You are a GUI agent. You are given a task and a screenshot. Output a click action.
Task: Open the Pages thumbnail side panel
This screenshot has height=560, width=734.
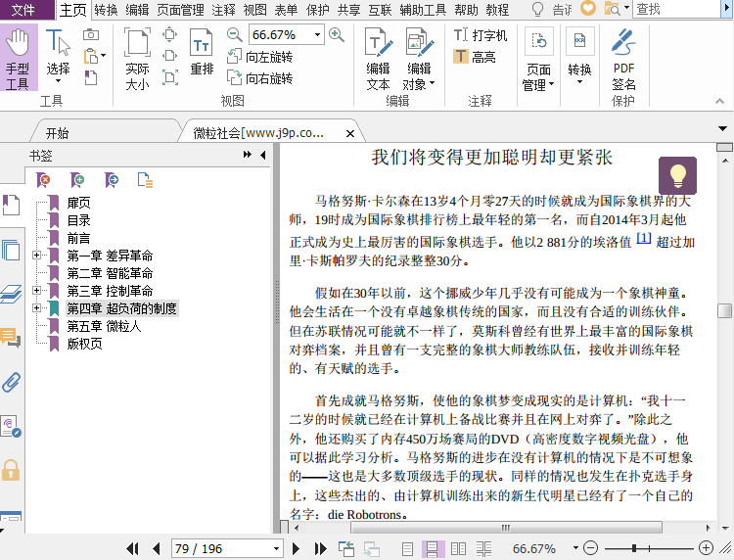pos(11,251)
